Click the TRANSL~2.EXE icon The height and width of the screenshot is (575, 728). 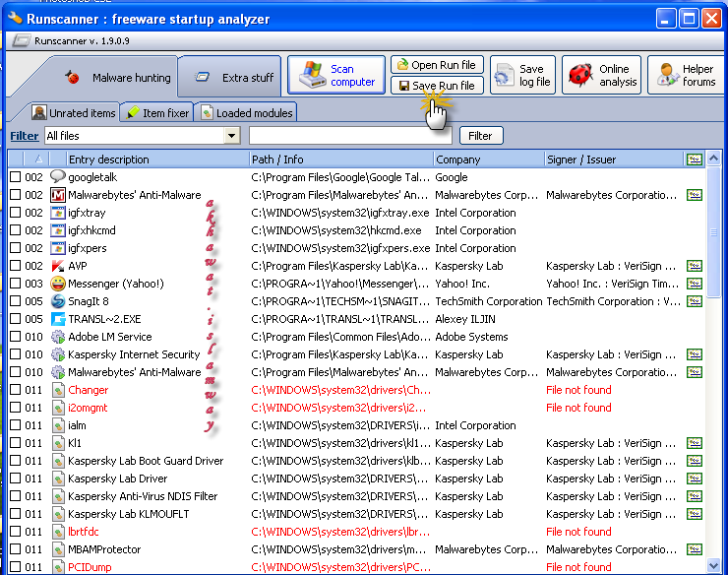coord(58,319)
